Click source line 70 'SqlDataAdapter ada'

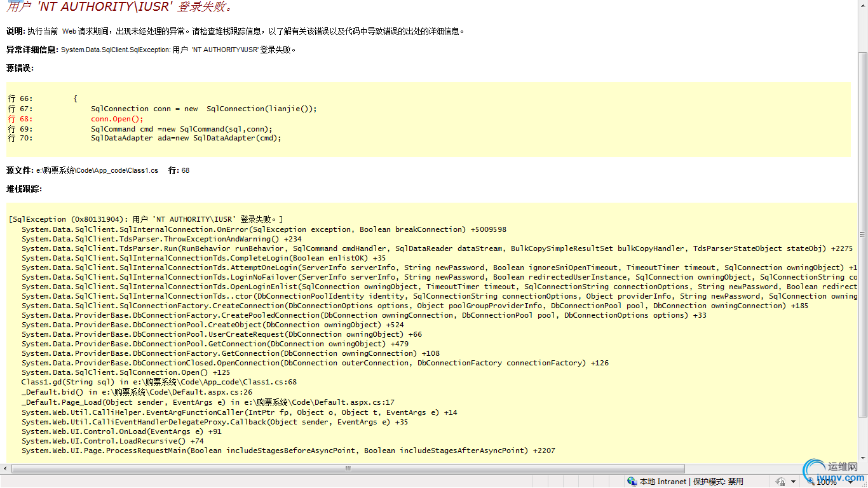tap(145, 138)
